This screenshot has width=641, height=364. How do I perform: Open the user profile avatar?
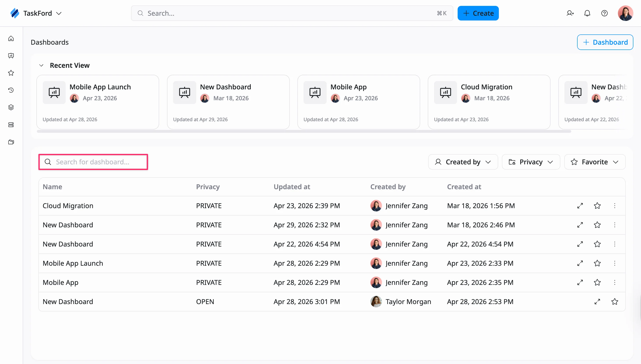625,13
